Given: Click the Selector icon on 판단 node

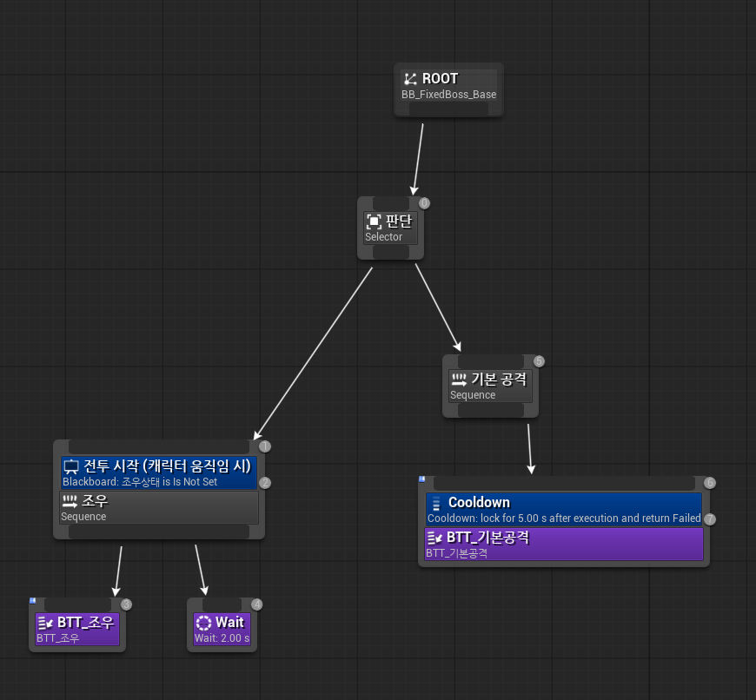Looking at the screenshot, I should point(374,221).
